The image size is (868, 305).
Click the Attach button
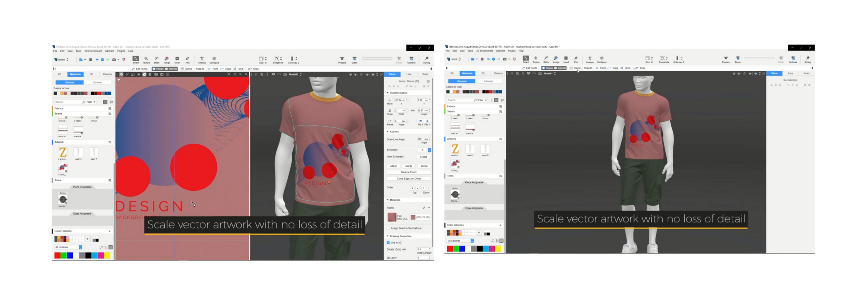(393, 166)
